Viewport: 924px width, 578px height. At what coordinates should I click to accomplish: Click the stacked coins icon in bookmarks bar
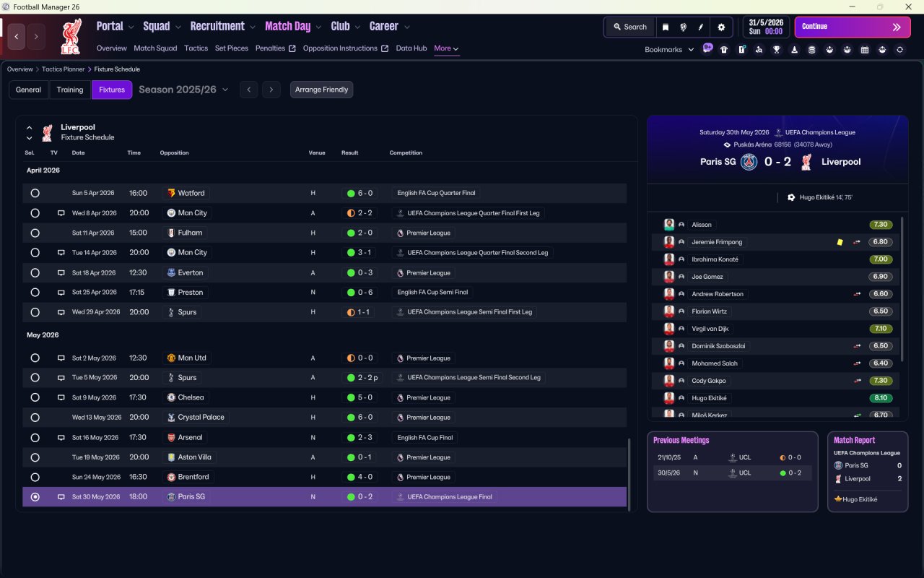click(x=811, y=50)
